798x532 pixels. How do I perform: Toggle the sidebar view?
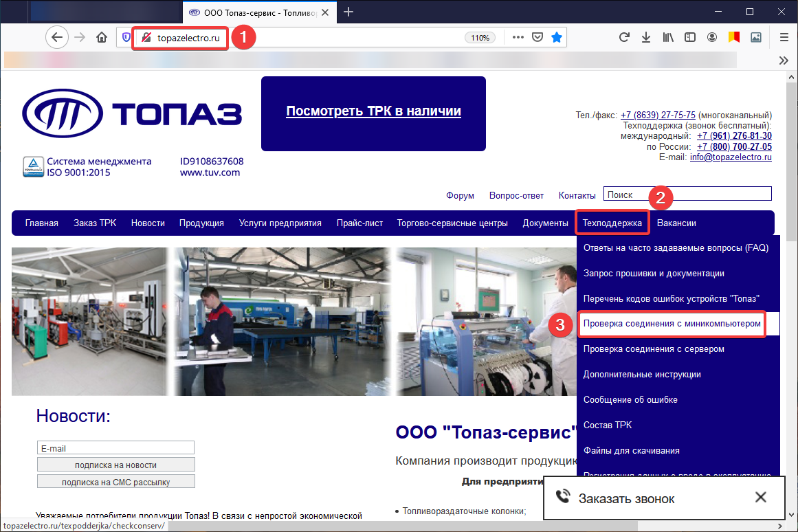pyautogui.click(x=690, y=37)
